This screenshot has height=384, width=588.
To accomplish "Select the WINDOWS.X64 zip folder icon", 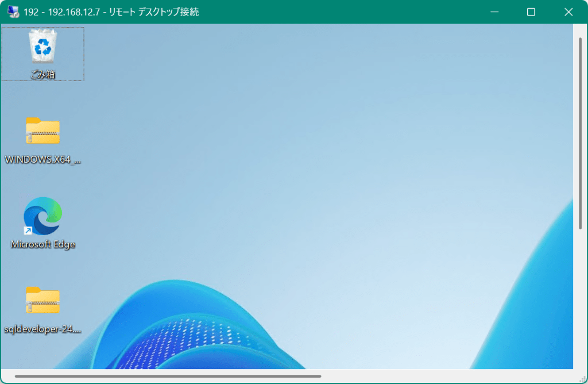I will tap(43, 131).
